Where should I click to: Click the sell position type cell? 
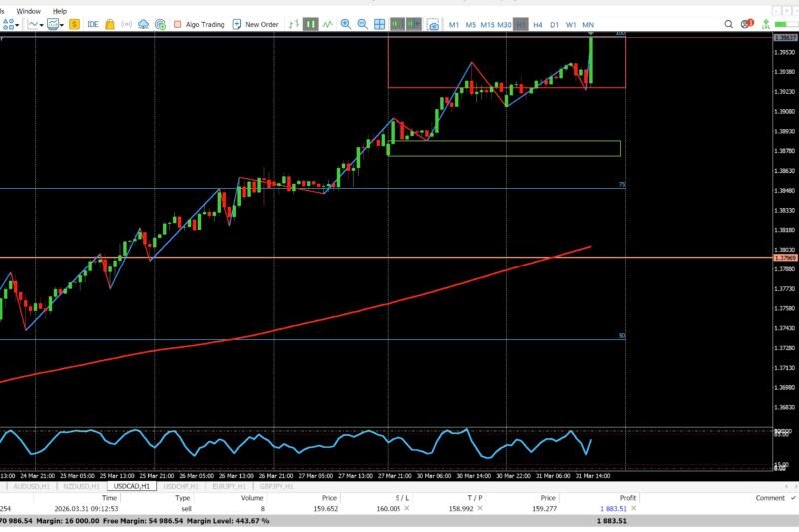[x=186, y=509]
